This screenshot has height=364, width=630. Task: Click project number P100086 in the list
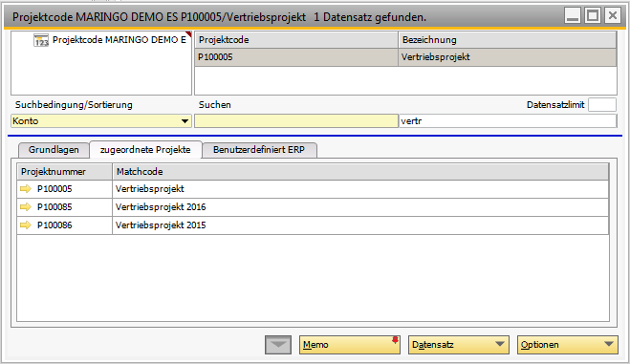54,225
